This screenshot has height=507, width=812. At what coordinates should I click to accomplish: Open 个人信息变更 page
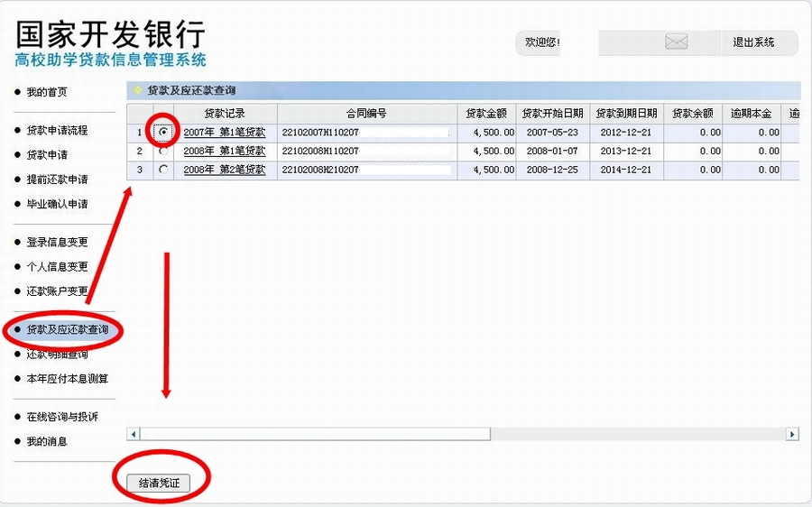pyautogui.click(x=57, y=266)
